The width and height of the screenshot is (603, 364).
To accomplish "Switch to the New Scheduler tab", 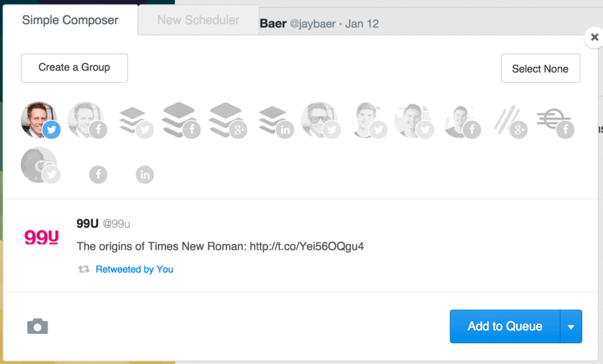I will click(198, 20).
